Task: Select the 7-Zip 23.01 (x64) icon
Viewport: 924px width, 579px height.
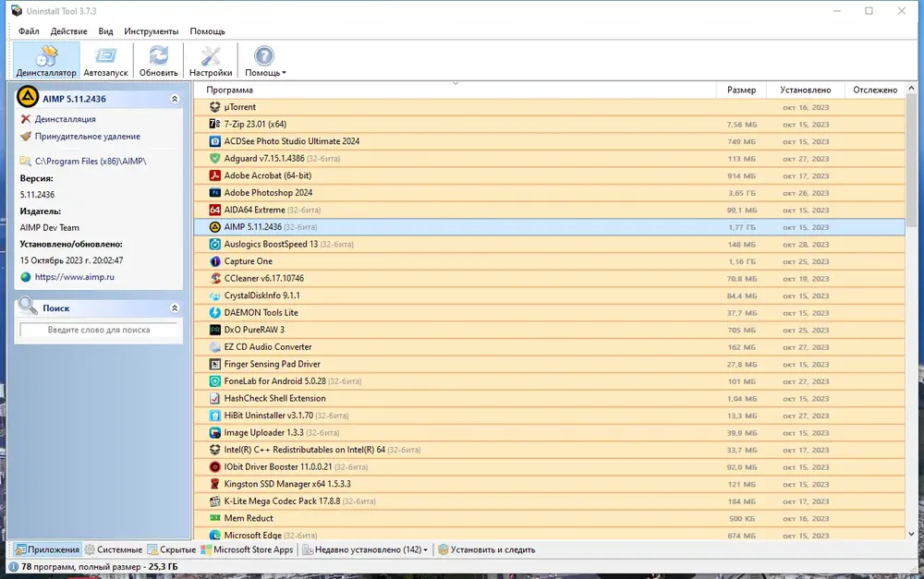Action: (215, 125)
